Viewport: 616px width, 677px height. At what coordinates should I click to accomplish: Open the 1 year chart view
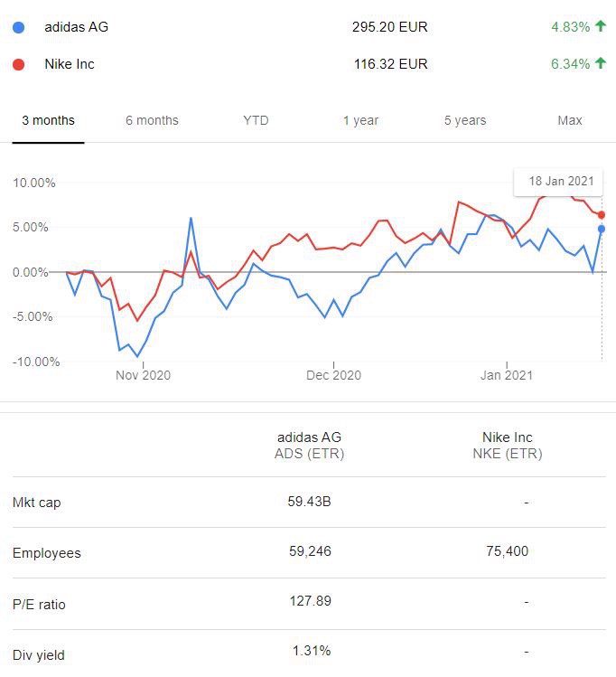(359, 120)
